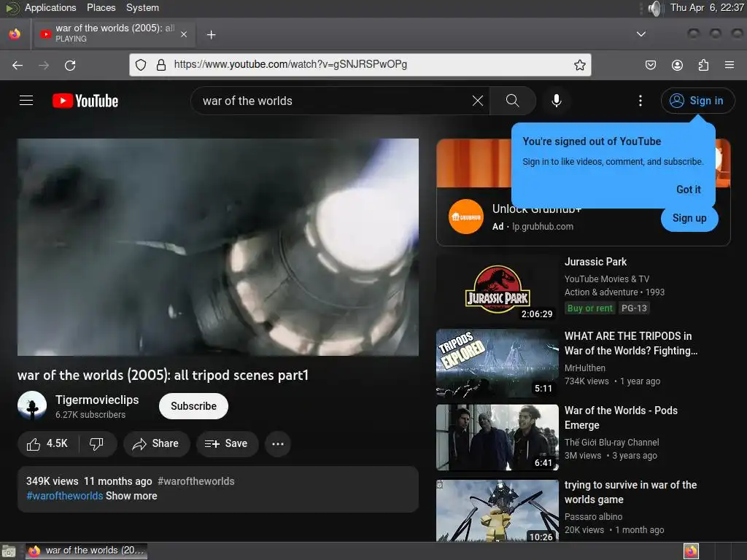Reload the page with the refresh icon
Screen dimensions: 747x560
(70, 65)
